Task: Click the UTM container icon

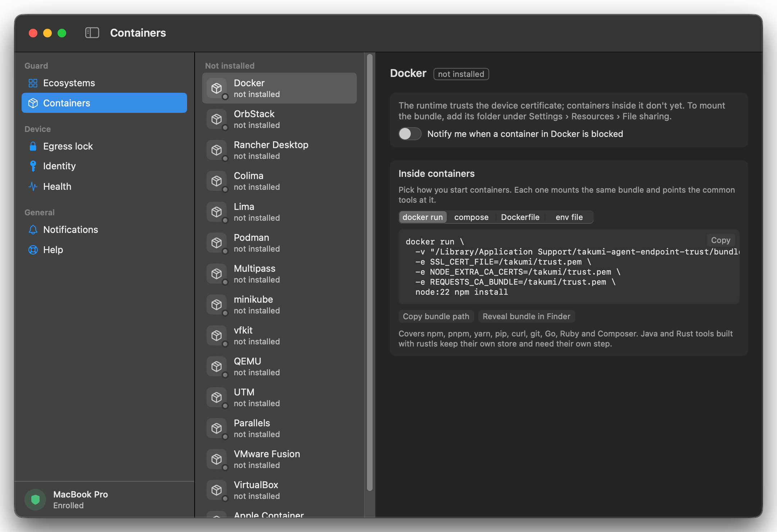Action: pyautogui.click(x=217, y=398)
